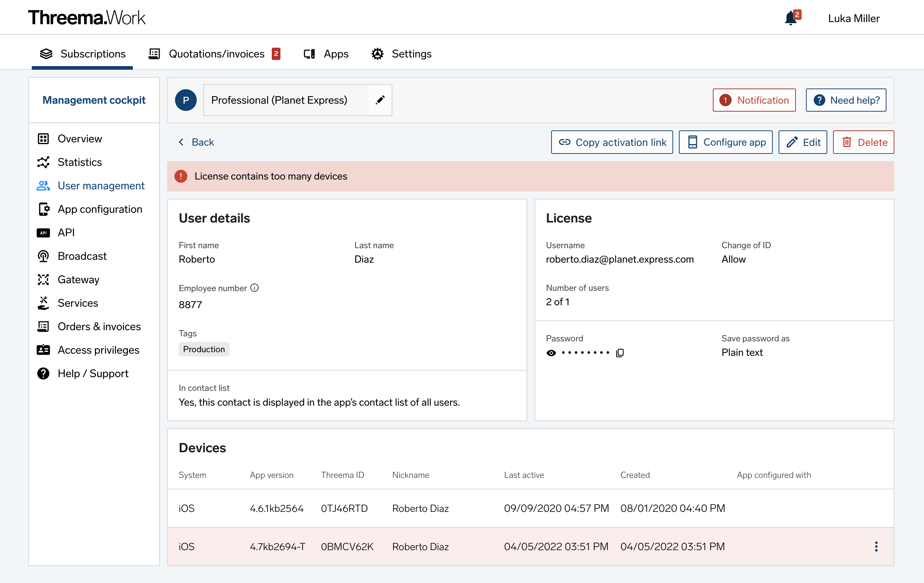Click the Created column header

pos(635,475)
